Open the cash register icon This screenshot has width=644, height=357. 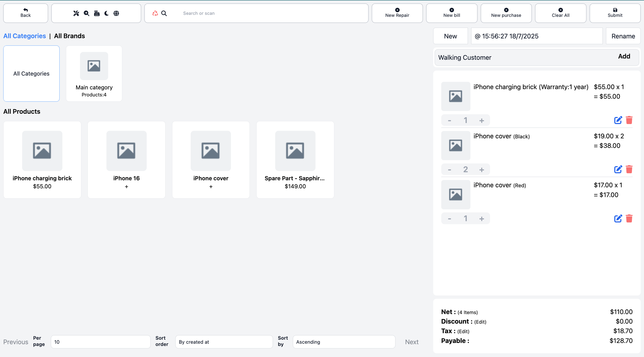(x=97, y=13)
